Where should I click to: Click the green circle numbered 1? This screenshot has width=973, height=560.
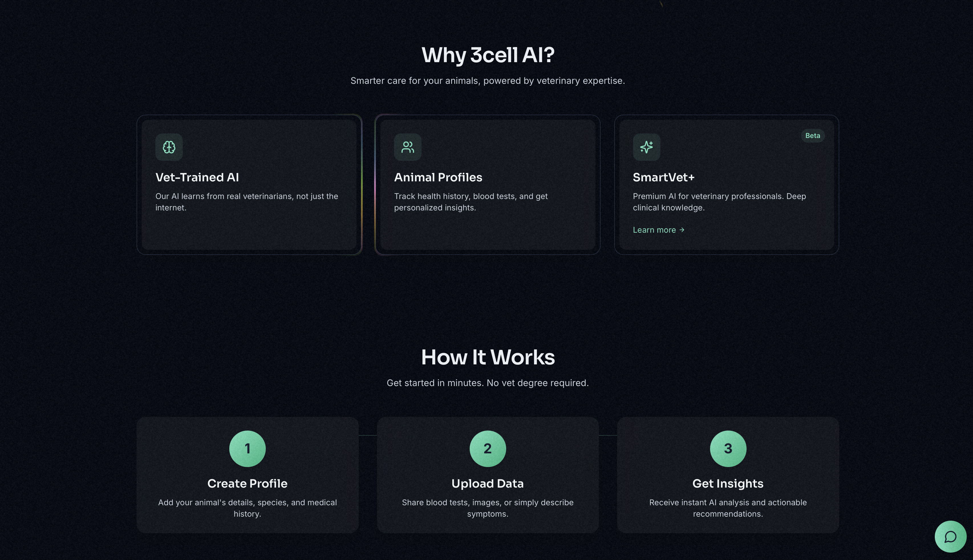pyautogui.click(x=247, y=448)
